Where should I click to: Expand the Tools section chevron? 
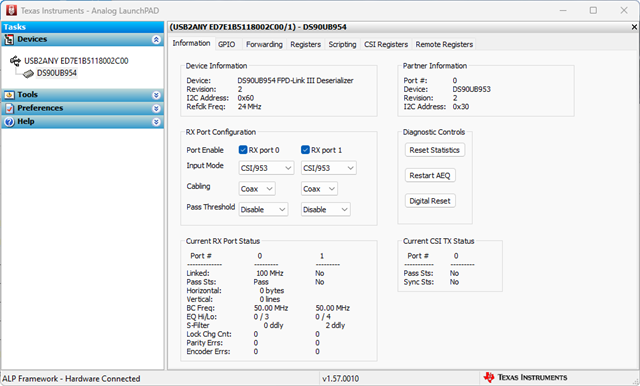pos(156,95)
